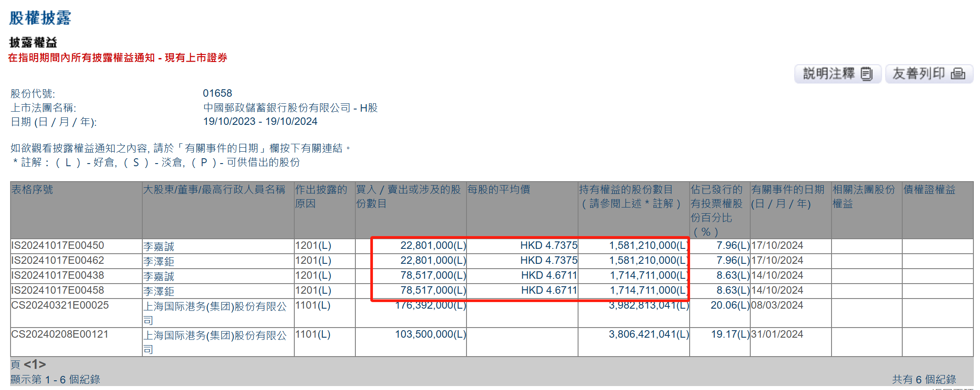Viewport: 980px width, 390px height.
Task: Click holding value 3,982,813,041(L)
Action: pyautogui.click(x=649, y=306)
